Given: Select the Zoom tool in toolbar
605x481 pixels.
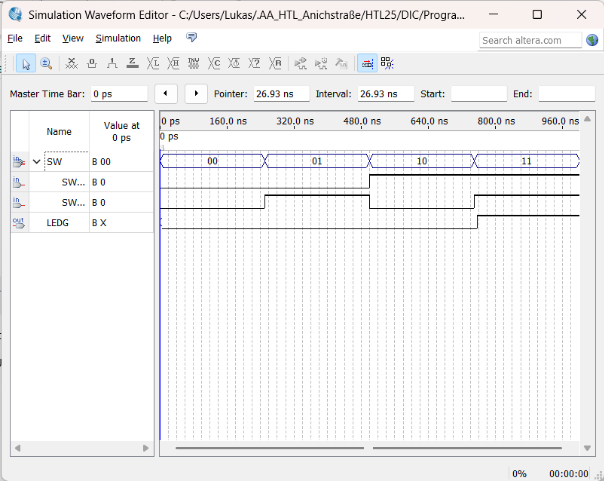Looking at the screenshot, I should click(x=45, y=63).
